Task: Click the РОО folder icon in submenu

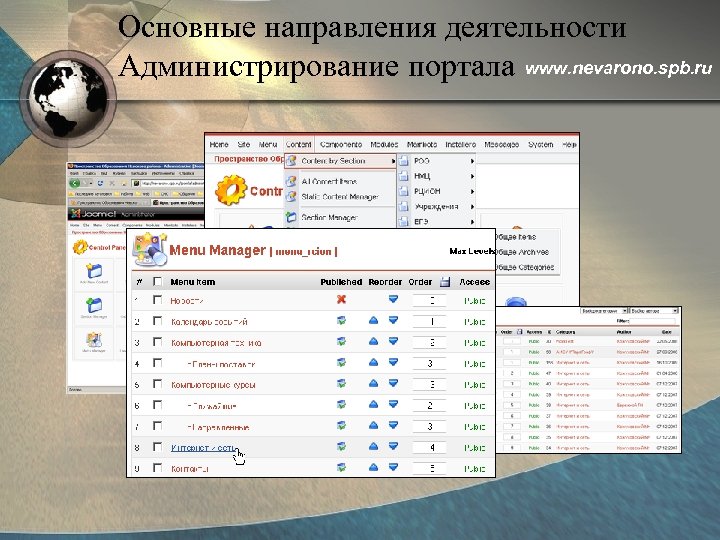Action: pyautogui.click(x=403, y=161)
